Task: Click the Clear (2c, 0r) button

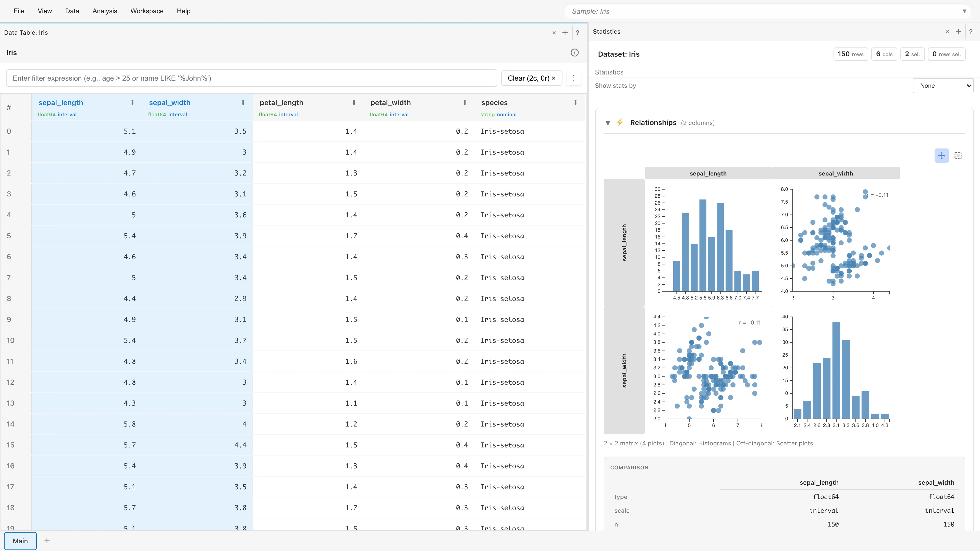Action: (x=531, y=78)
